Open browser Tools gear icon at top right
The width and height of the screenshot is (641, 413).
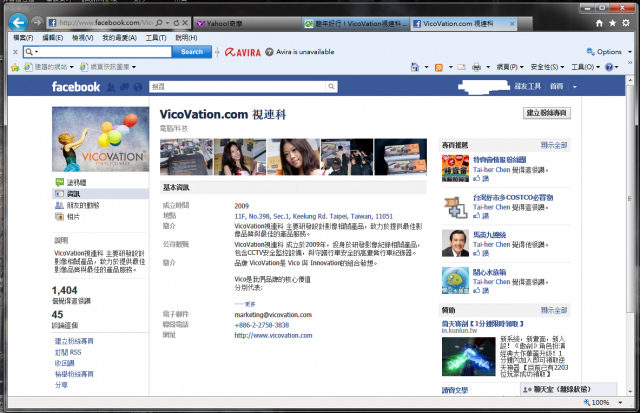tap(626, 23)
